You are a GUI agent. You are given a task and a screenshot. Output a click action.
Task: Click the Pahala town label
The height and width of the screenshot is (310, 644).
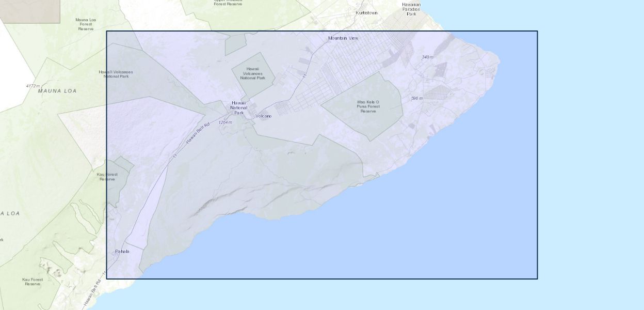(x=122, y=252)
